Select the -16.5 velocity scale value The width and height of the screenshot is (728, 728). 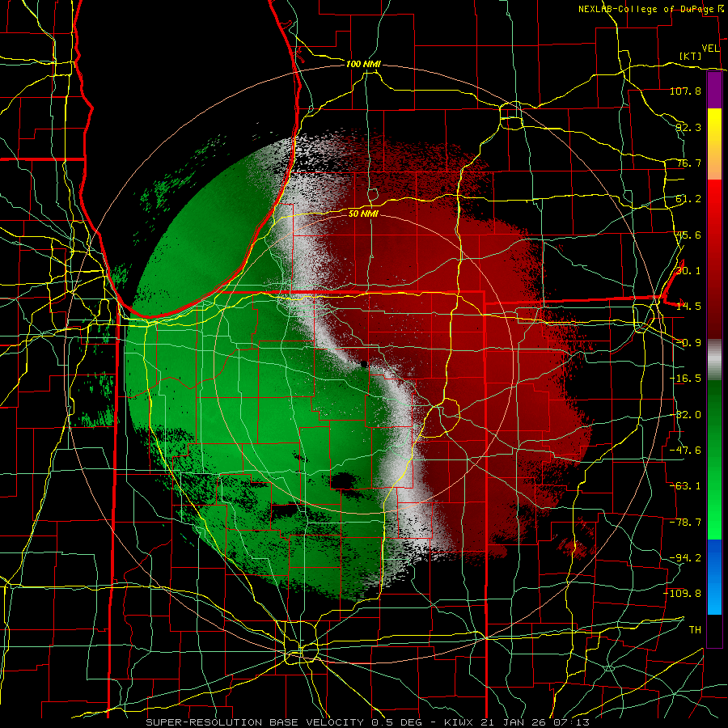[x=685, y=379]
